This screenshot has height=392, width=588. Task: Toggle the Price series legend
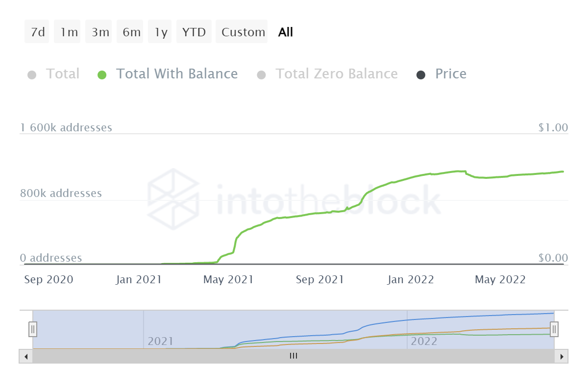point(450,74)
